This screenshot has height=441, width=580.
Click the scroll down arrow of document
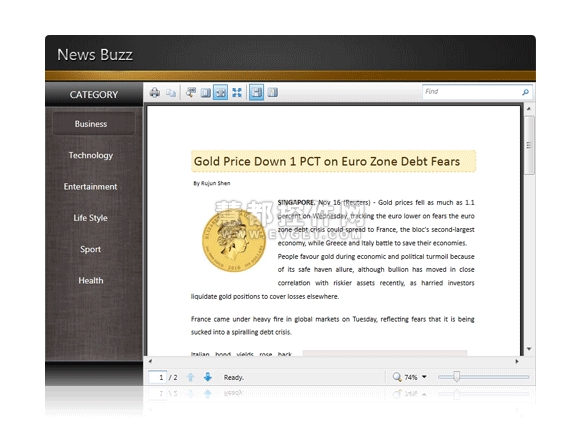click(529, 349)
